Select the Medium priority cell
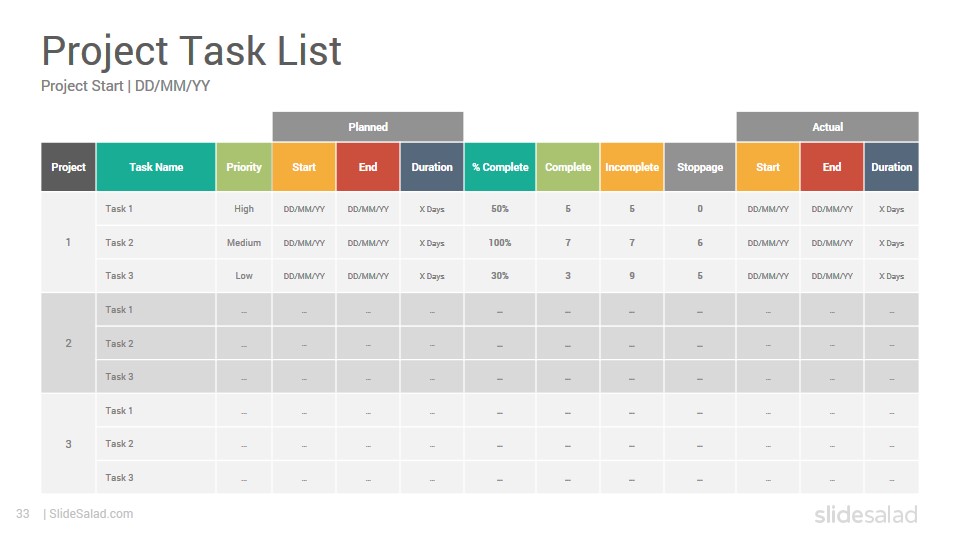 point(244,242)
